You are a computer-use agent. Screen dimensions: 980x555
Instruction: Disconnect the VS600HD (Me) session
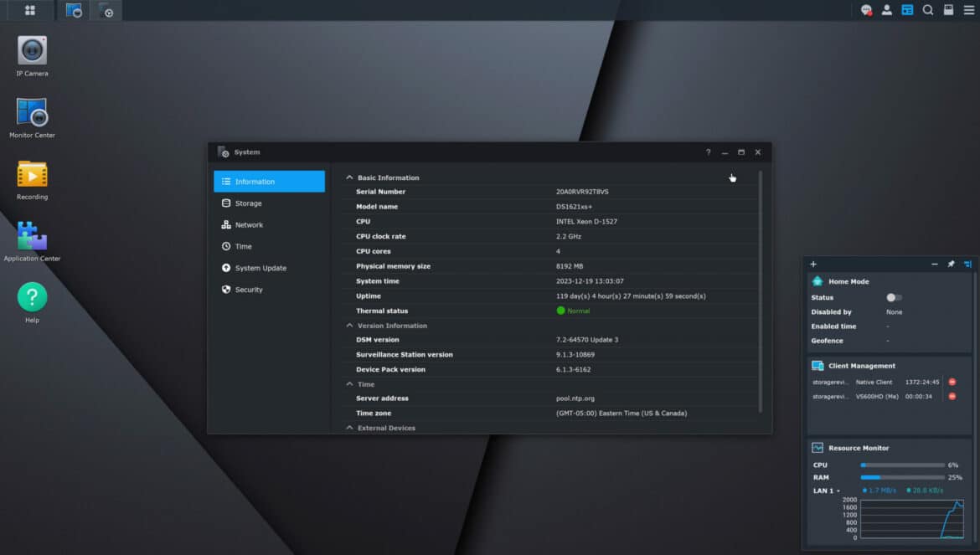tap(952, 397)
